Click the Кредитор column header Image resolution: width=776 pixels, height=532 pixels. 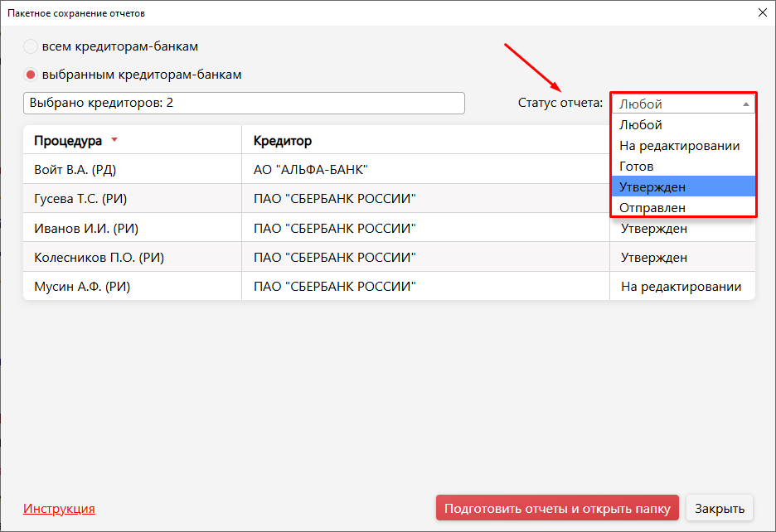[282, 141]
